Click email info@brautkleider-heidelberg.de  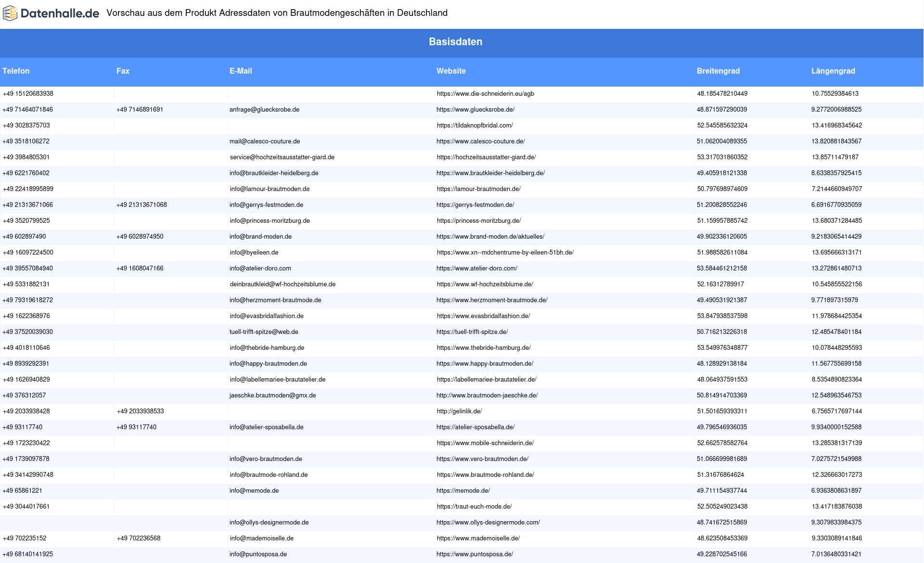tap(274, 173)
